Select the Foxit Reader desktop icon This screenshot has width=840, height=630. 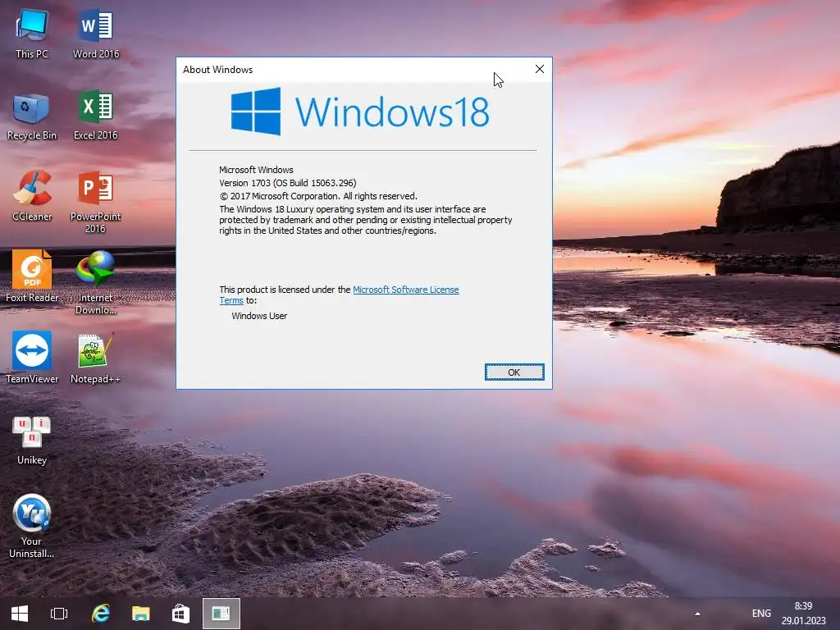pyautogui.click(x=32, y=277)
